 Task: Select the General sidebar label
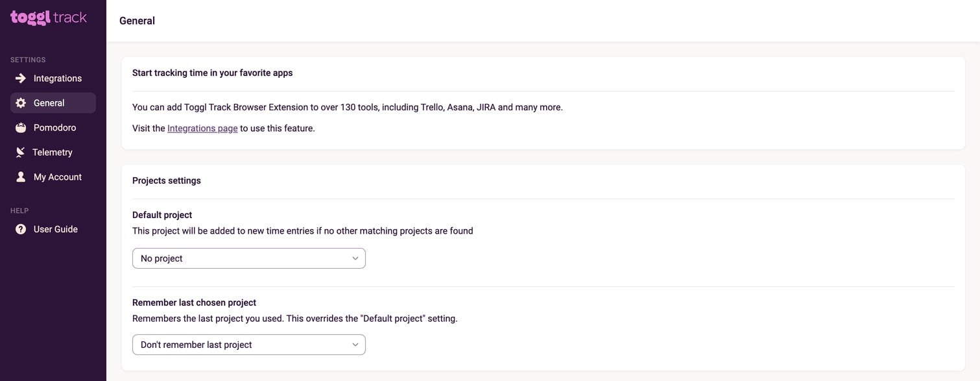pyautogui.click(x=49, y=103)
